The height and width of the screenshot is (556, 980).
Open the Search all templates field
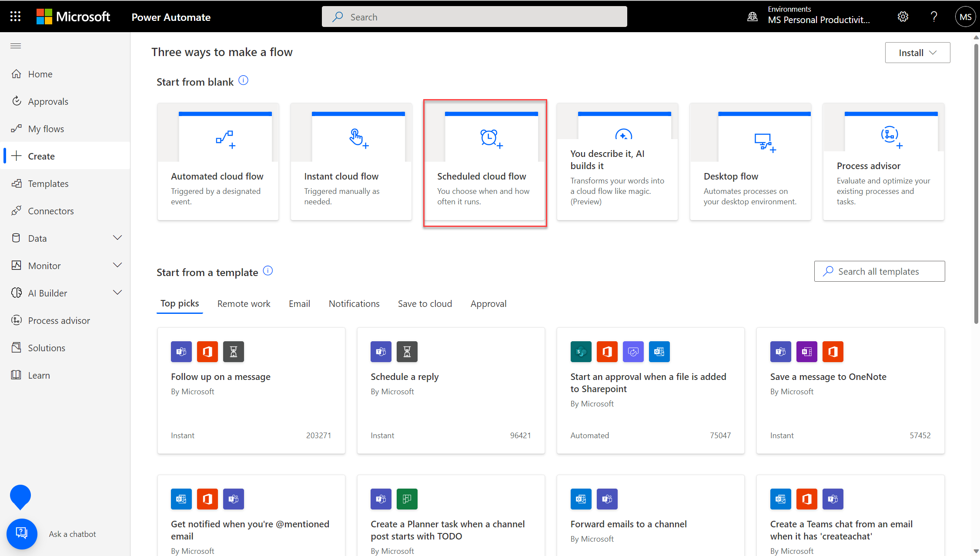(x=879, y=271)
